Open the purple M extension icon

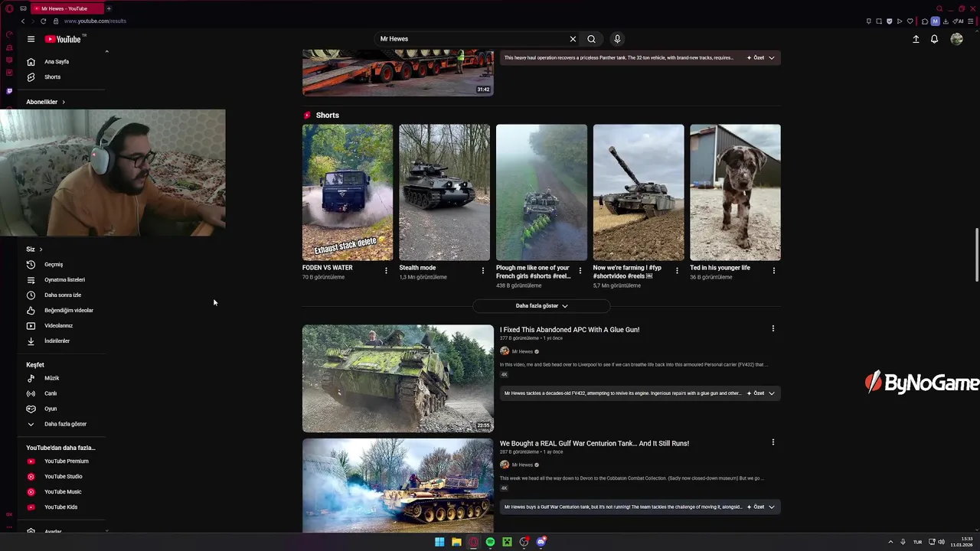tap(935, 21)
